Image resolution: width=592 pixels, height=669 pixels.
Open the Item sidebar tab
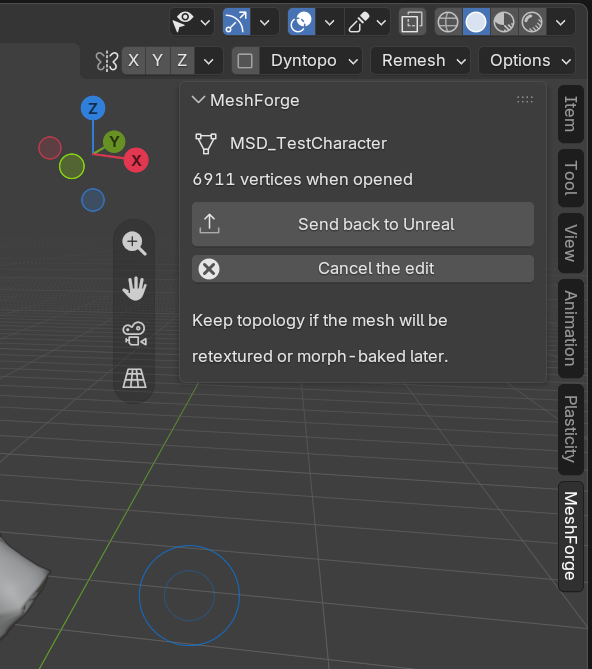(571, 114)
